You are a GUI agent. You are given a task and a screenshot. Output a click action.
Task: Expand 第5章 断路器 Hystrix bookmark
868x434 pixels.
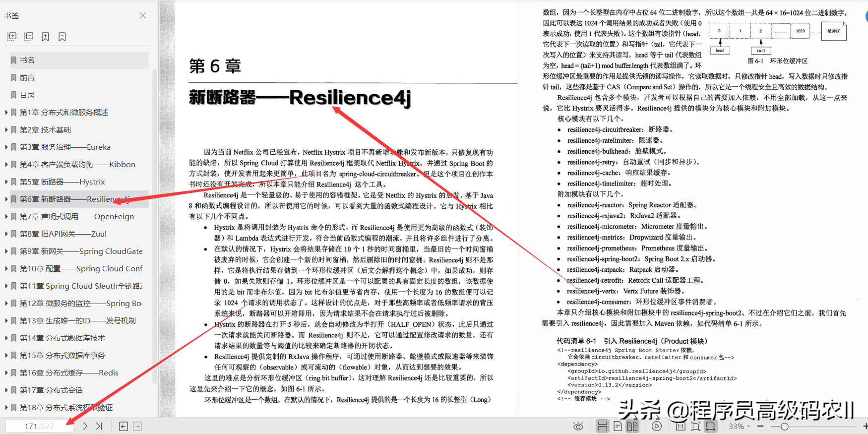click(6, 182)
